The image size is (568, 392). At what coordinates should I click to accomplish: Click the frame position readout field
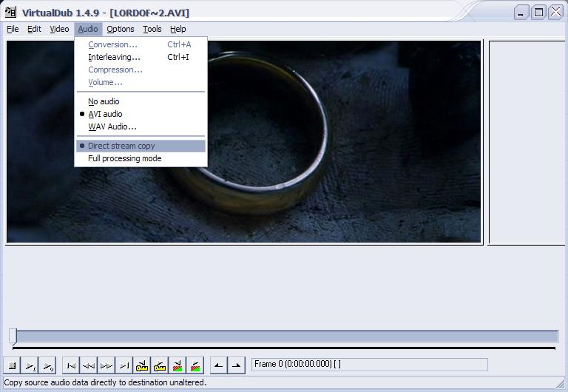point(370,364)
